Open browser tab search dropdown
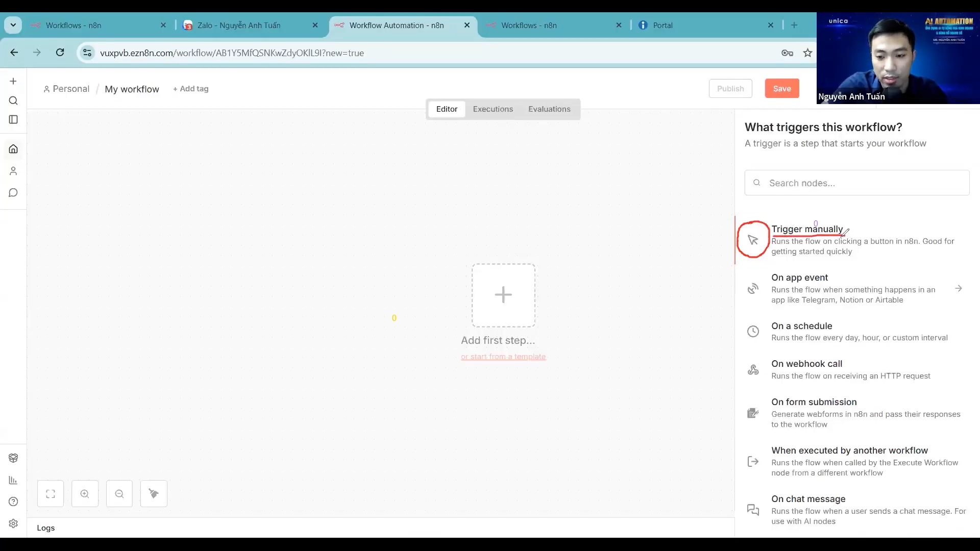Viewport: 980px width, 551px height. [13, 25]
